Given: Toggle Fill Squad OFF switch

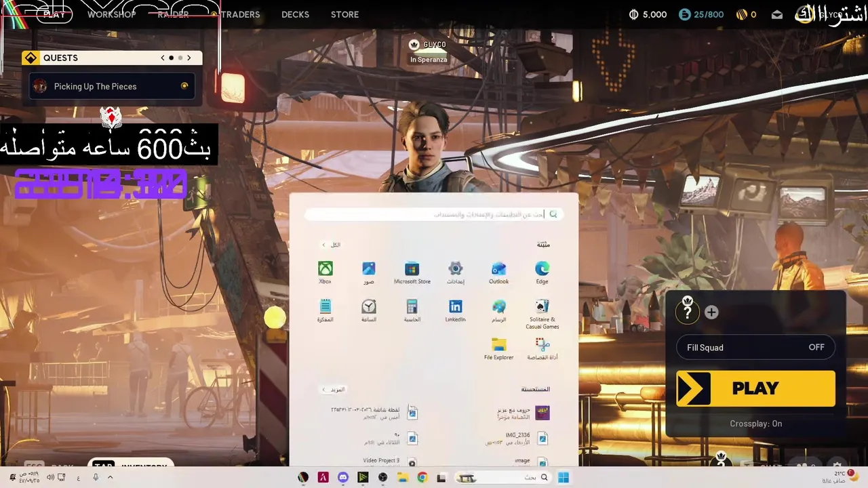Looking at the screenshot, I should pos(755,347).
